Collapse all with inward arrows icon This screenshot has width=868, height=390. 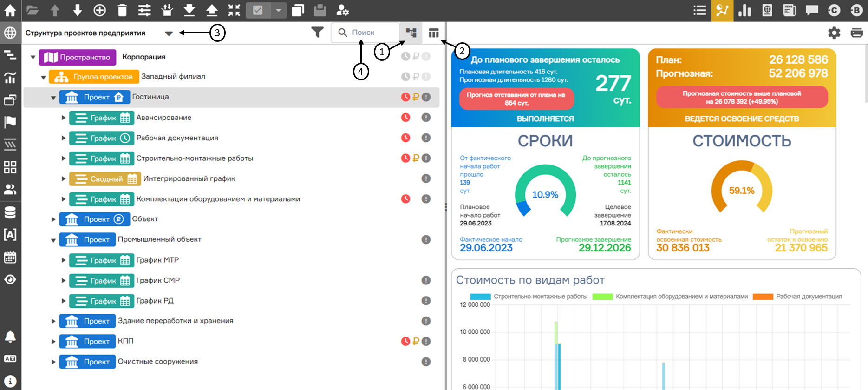tap(234, 10)
